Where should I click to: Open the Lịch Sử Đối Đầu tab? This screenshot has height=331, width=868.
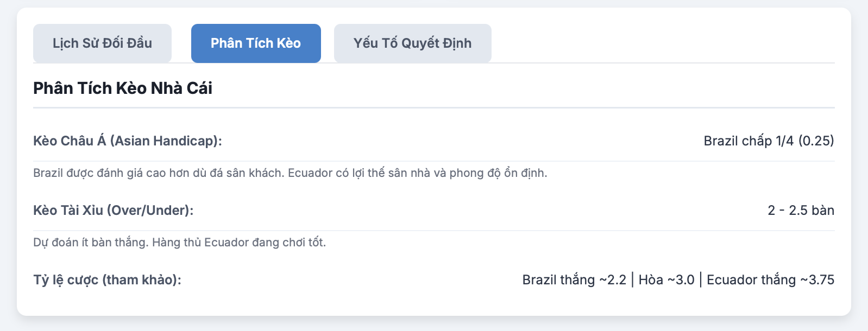tap(102, 43)
